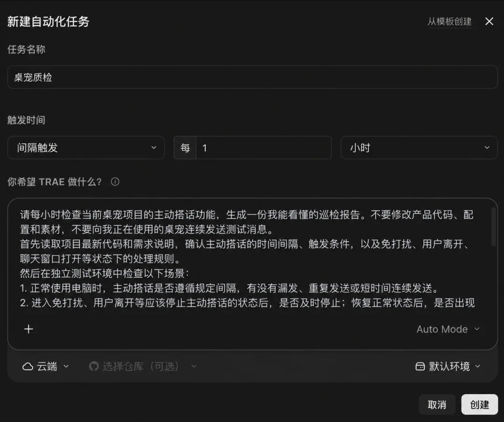Edit the task name field 桌宠质检
Viewport: 504px width, 422px height.
pyautogui.click(x=252, y=77)
